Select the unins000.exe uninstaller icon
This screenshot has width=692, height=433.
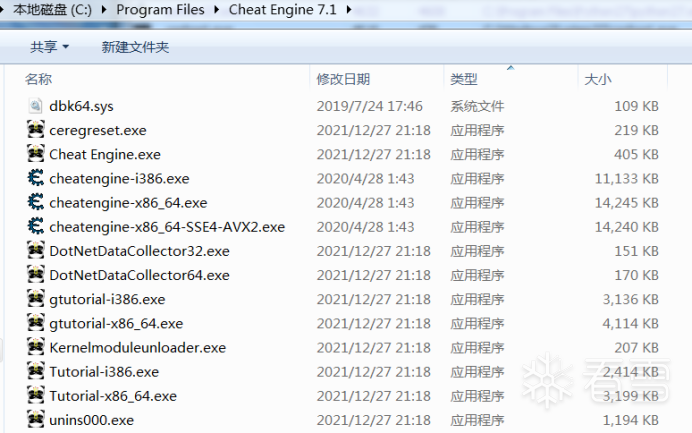(x=35, y=420)
